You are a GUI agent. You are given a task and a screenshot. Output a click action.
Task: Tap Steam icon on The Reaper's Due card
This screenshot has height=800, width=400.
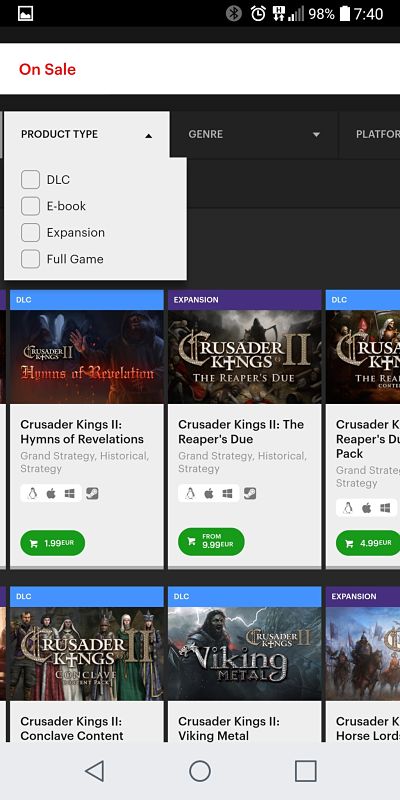click(x=249, y=493)
